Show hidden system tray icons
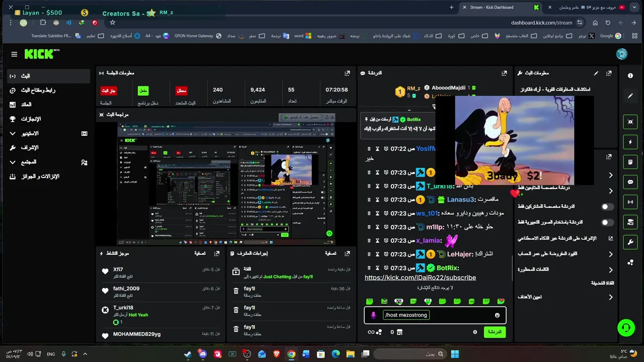Image resolution: width=644 pixels, height=362 pixels. 85,354
